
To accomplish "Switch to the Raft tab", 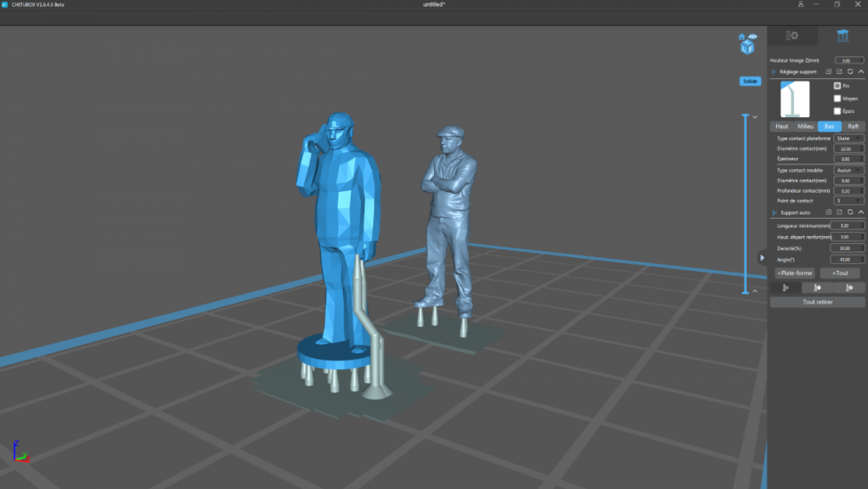I will click(853, 126).
